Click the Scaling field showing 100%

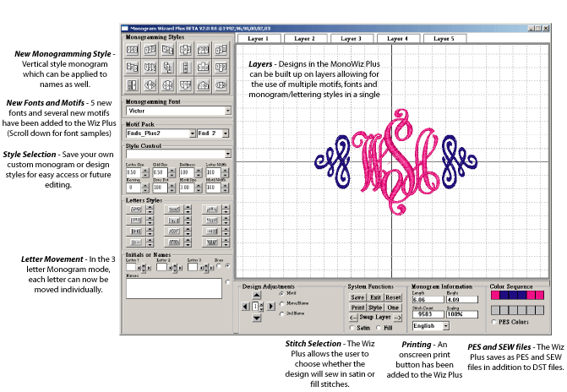(462, 314)
